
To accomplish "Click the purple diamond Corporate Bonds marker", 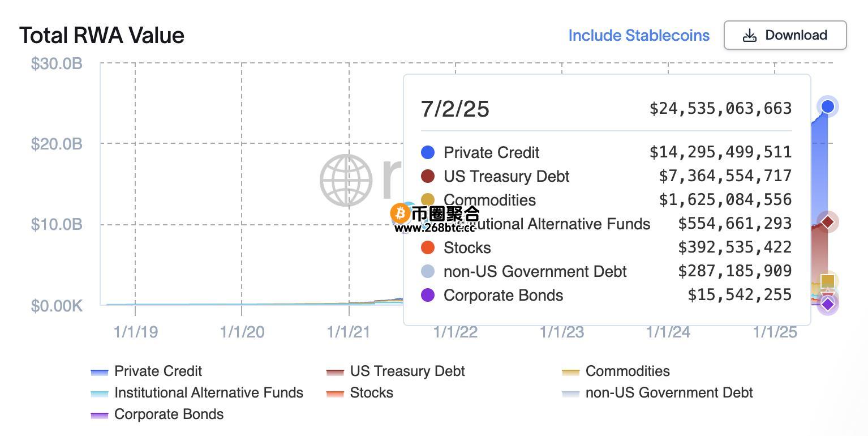I will click(x=828, y=304).
